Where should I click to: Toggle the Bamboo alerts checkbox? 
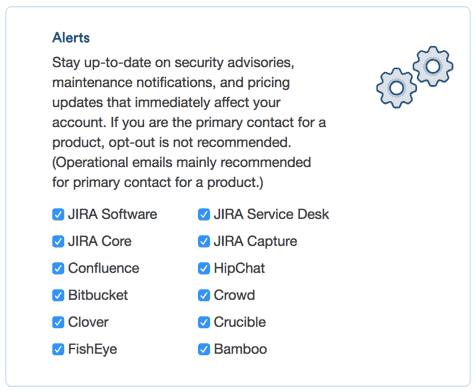point(204,349)
